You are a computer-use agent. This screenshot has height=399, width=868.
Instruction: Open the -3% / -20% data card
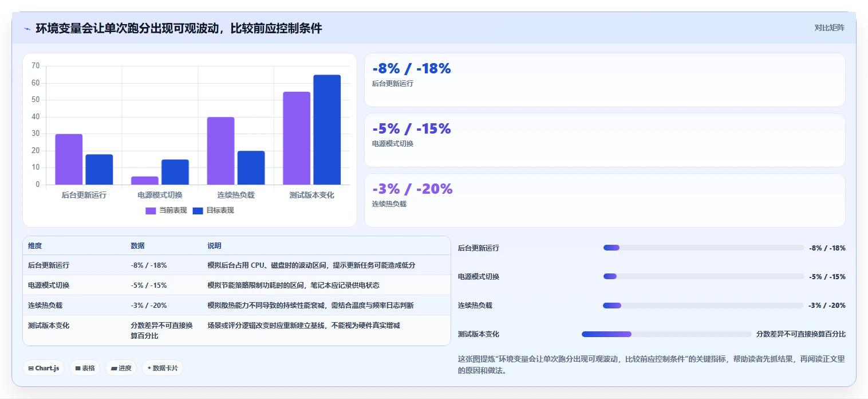pos(605,200)
